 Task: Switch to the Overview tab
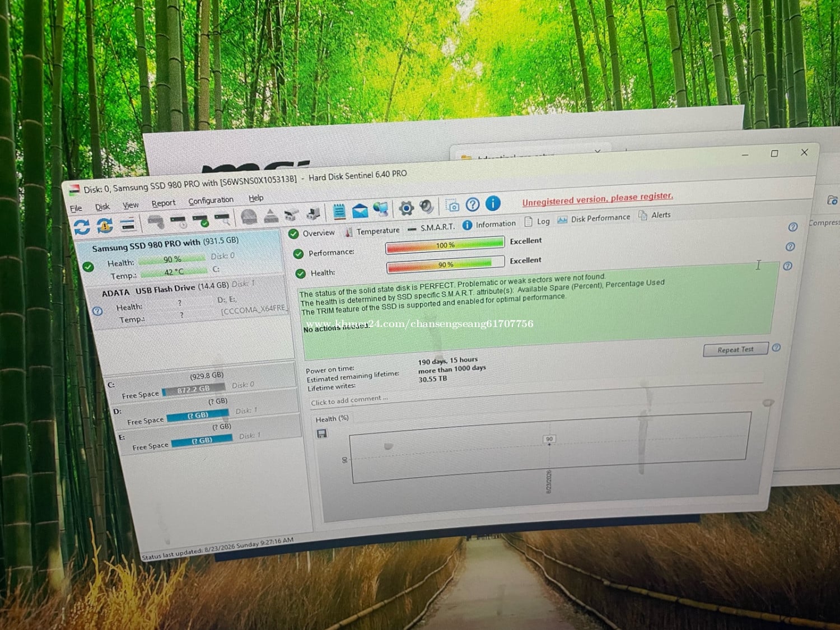312,233
